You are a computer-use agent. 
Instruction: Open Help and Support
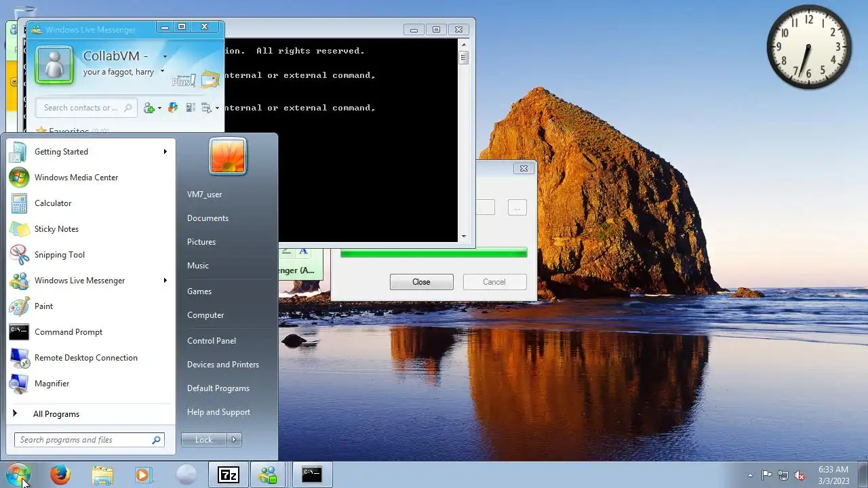218,412
